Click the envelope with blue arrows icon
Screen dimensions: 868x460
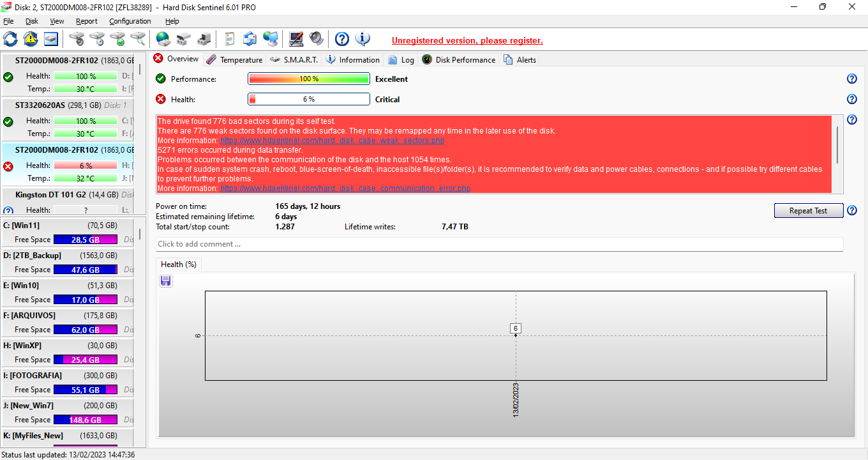tap(250, 39)
